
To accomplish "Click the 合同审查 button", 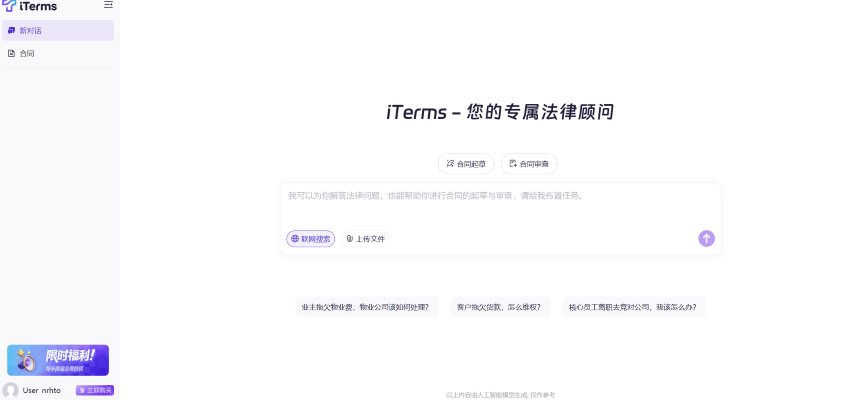I will pyautogui.click(x=529, y=164).
